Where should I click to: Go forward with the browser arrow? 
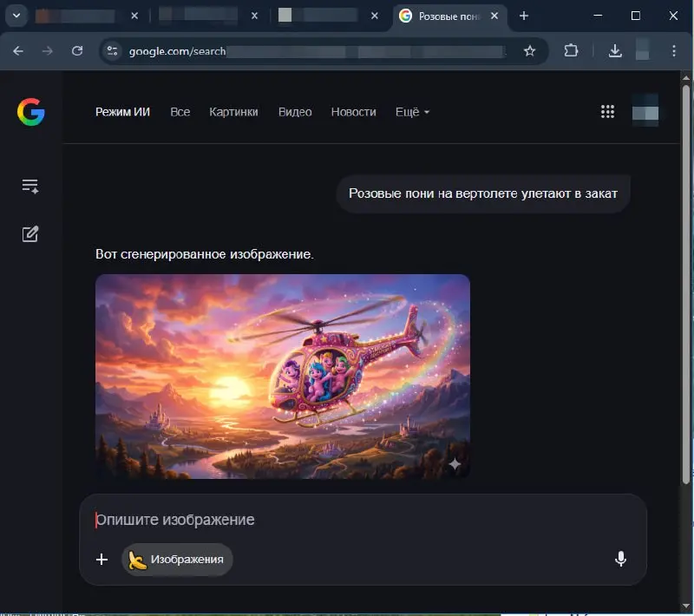48,51
